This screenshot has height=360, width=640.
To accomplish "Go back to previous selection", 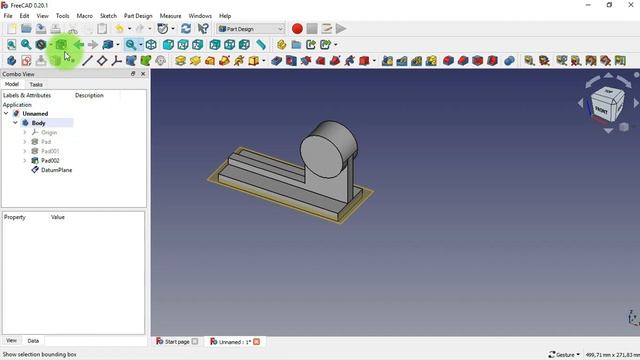I will [79, 44].
